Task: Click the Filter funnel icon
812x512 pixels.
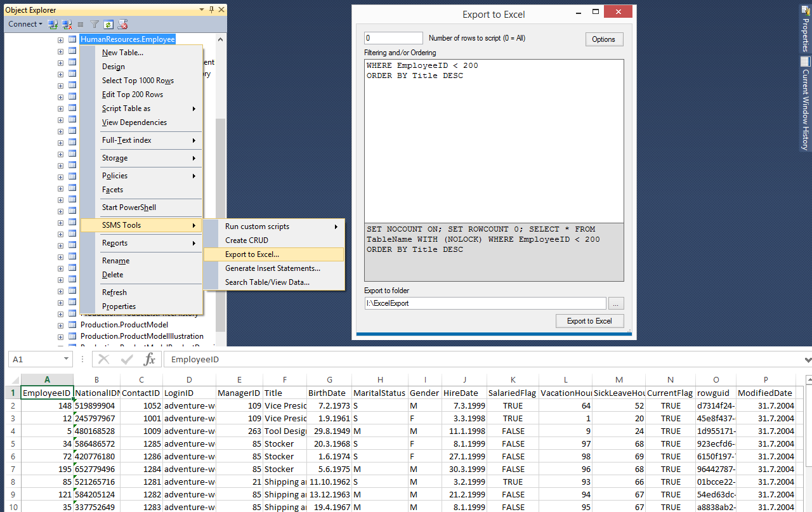Action: (94, 24)
